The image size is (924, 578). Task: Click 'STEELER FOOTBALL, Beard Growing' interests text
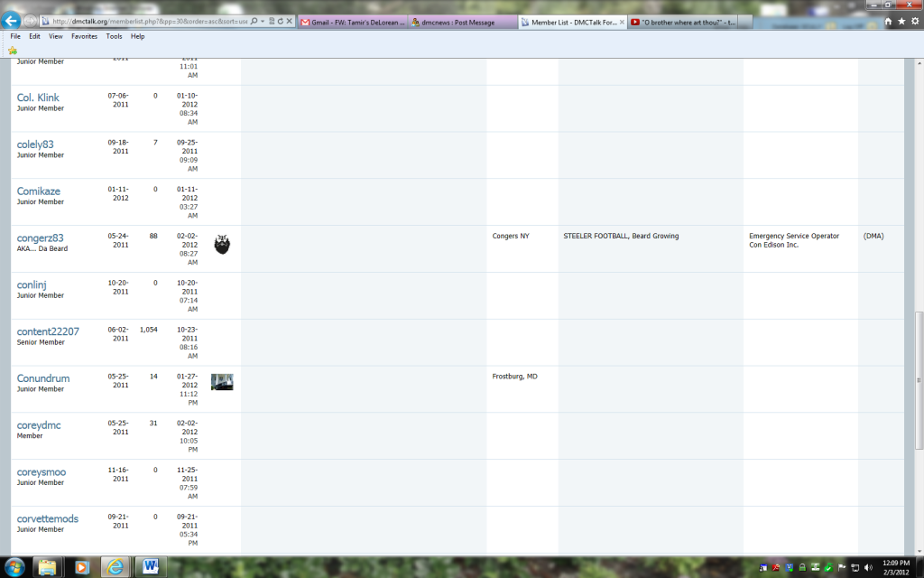pyautogui.click(x=621, y=236)
